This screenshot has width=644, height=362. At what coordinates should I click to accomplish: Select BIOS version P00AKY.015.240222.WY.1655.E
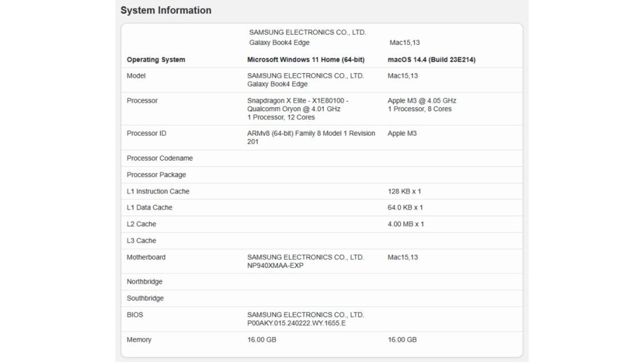pos(296,323)
